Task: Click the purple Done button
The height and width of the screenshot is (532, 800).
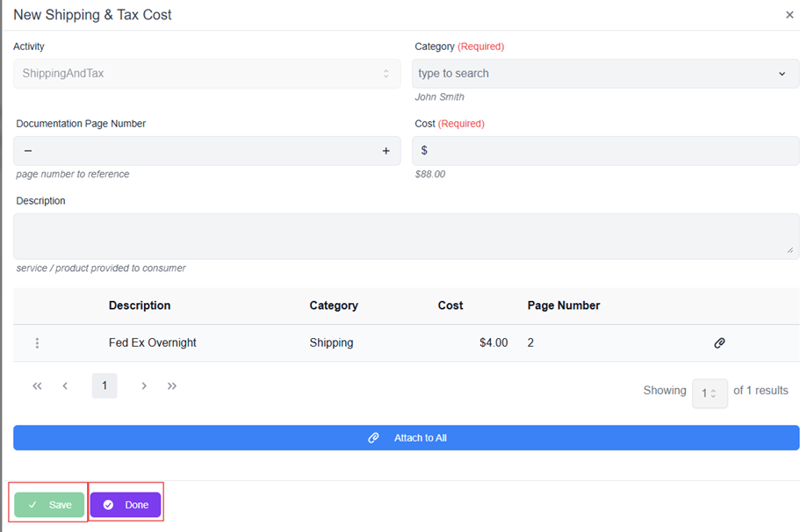Action: click(126, 505)
